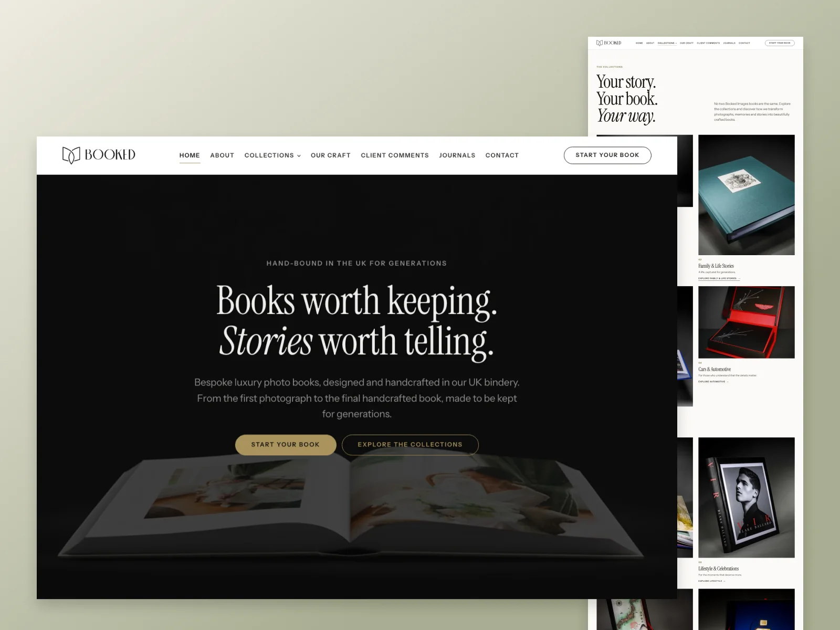Screen dimensions: 840x630
Task: Click the gold START YOUR BOOK hero button
Action: [x=286, y=445]
